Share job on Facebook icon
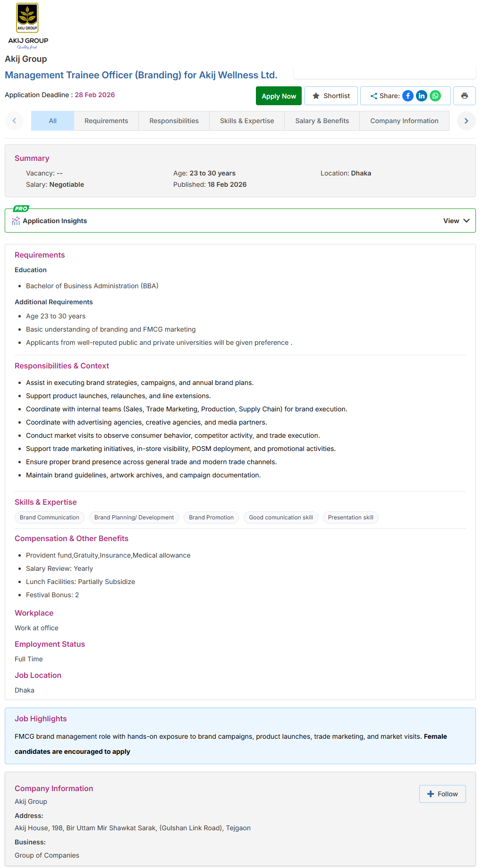This screenshot has height=868, width=483. (408, 96)
